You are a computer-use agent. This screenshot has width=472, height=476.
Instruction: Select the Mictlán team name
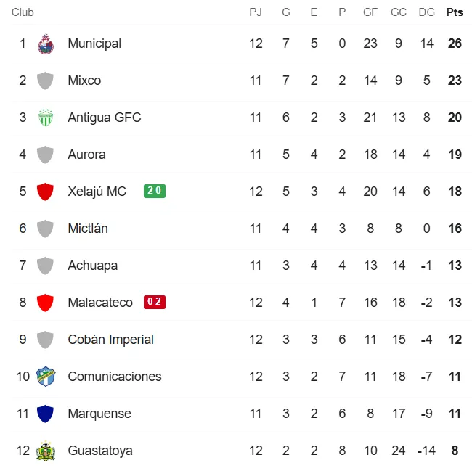(88, 229)
